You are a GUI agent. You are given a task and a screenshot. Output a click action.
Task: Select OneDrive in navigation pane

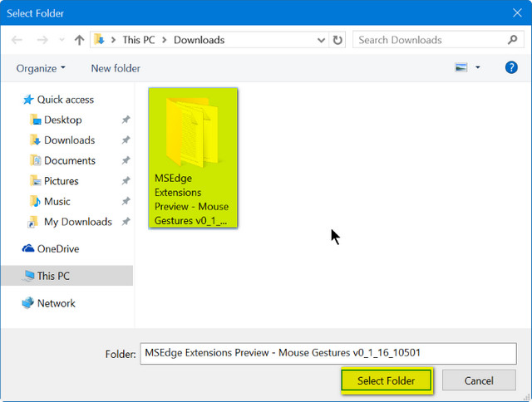click(51, 249)
